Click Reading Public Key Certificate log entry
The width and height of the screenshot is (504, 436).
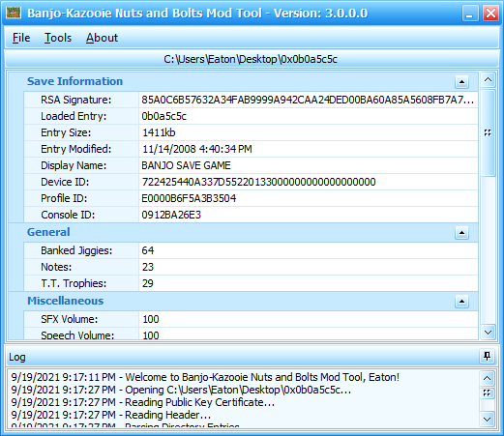pyautogui.click(x=142, y=402)
